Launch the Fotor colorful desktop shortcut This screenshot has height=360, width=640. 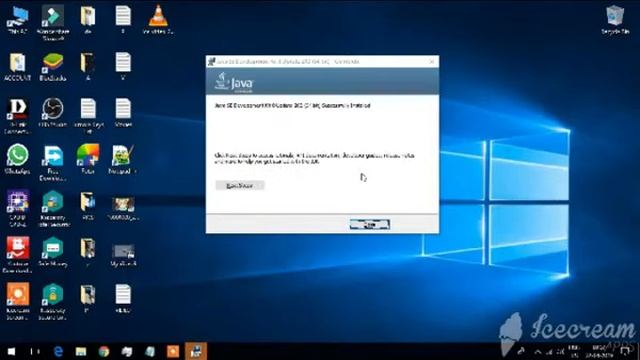[88, 160]
